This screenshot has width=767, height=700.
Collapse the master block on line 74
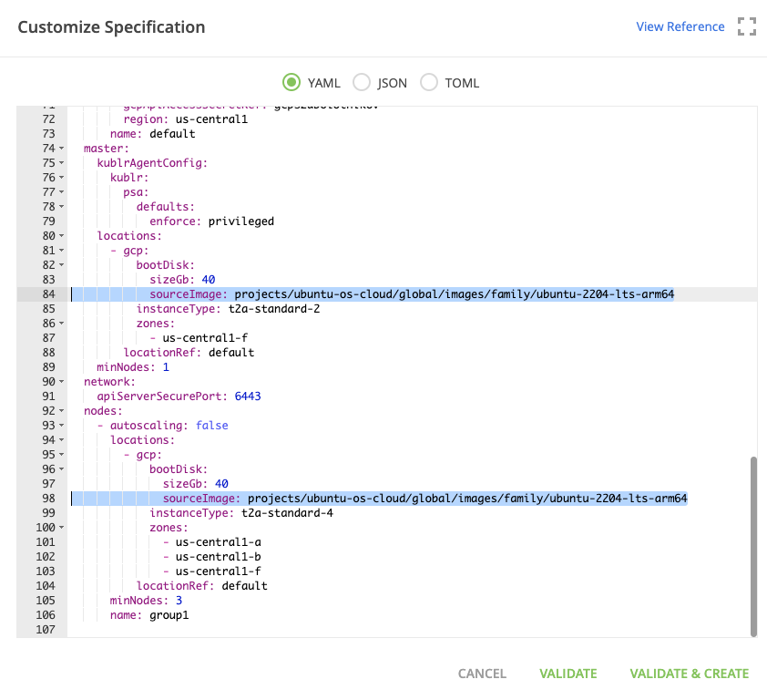[x=62, y=149]
